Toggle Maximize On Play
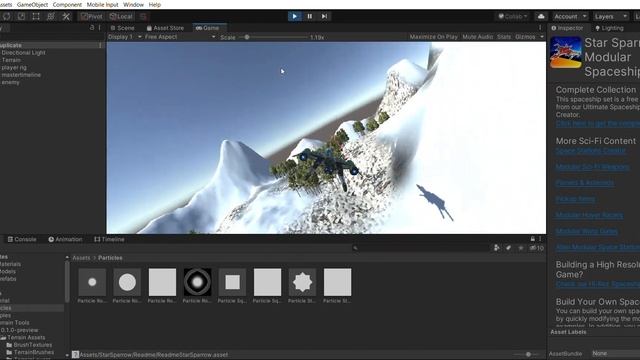Viewport: 640px width, 360px height. pos(433,37)
